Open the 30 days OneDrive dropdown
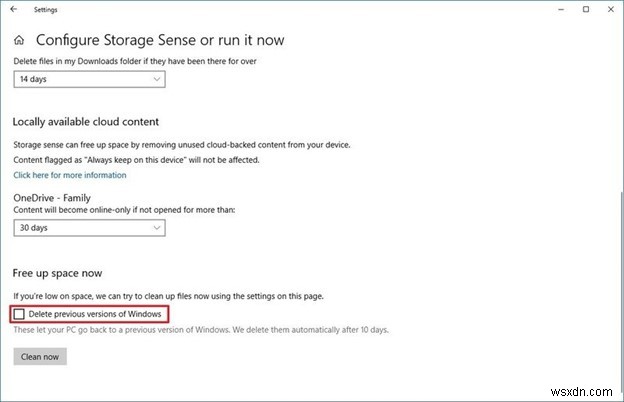Screen dimensions: 624x402 [88, 228]
